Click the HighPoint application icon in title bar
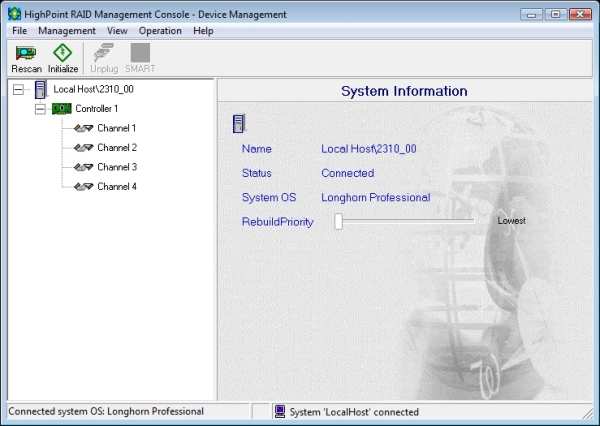Viewport: 600px width, 426px height. [x=15, y=14]
